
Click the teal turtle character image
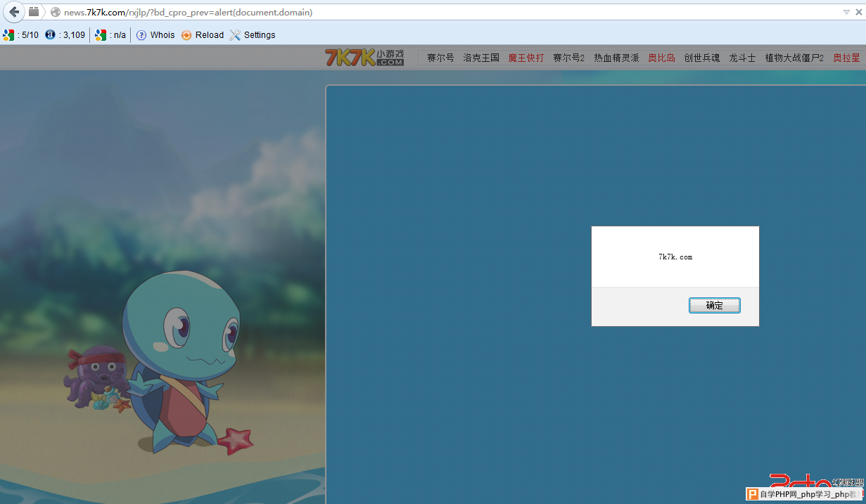[184, 362]
